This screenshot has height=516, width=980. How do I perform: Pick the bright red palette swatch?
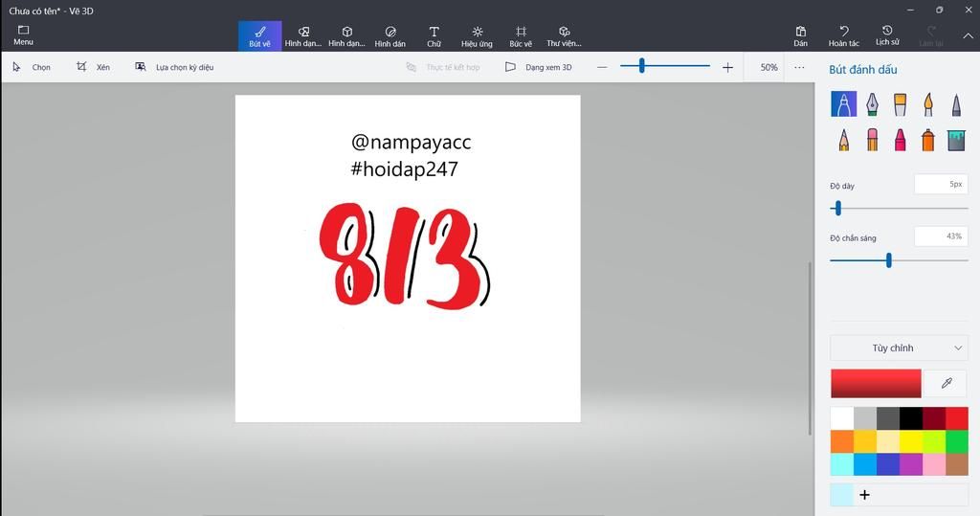(x=957, y=418)
